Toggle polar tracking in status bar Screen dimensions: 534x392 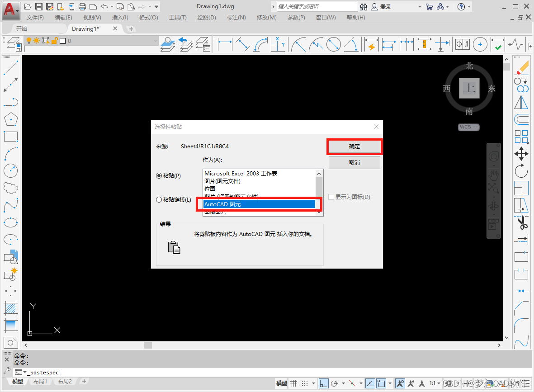coord(335,383)
